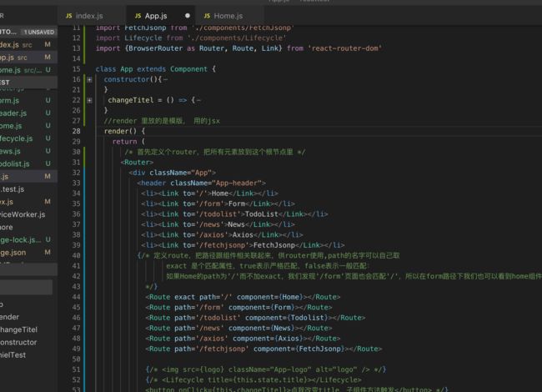Open Todolist.js in the file tree
Viewport: 542px width, 392px height.
point(28,163)
